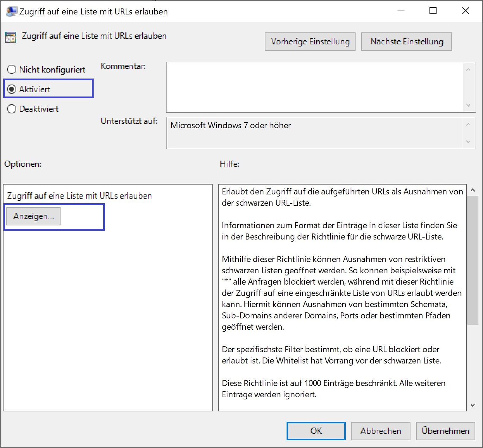Click the policy editor icon in title bar
483x448 pixels.
(x=11, y=11)
